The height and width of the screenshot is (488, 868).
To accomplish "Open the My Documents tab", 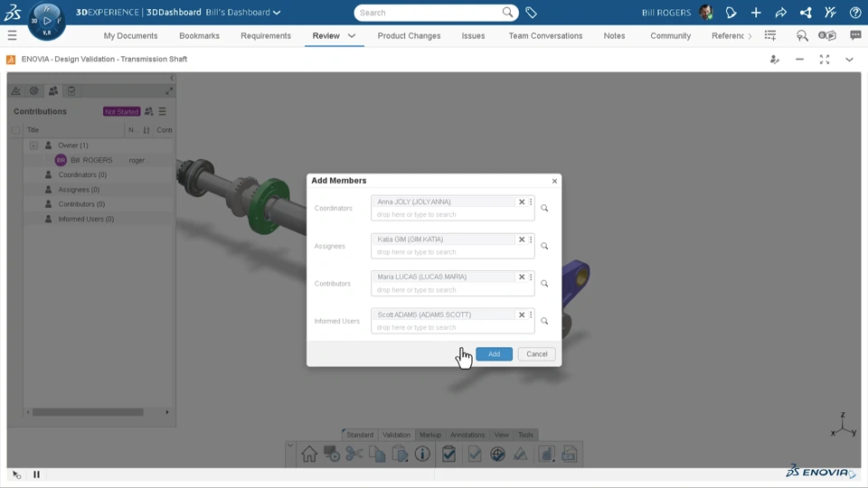I will [x=130, y=36].
